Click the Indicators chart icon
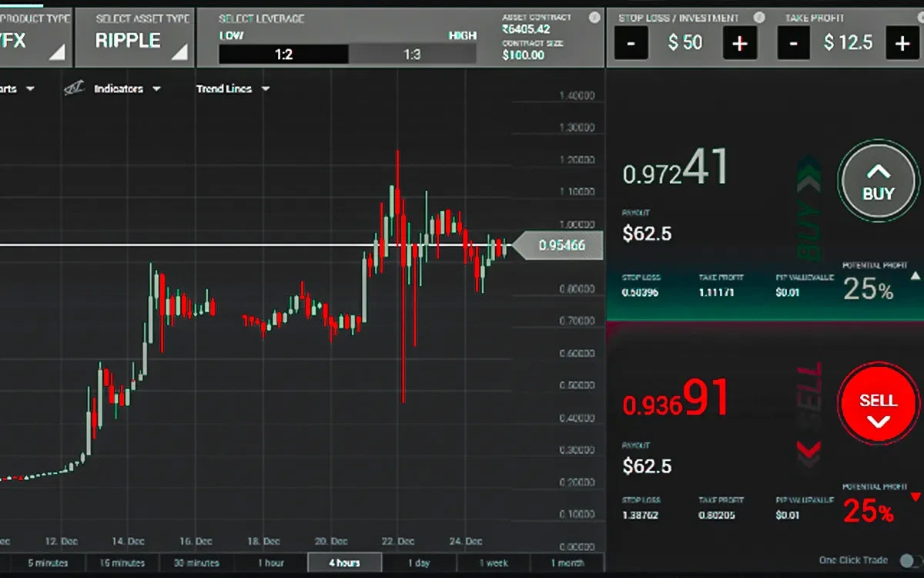Image resolution: width=924 pixels, height=578 pixels. [74, 89]
